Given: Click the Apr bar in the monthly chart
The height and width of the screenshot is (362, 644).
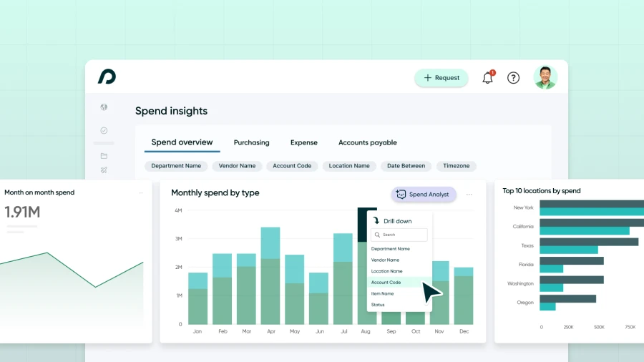Looking at the screenshot, I should click(x=270, y=276).
